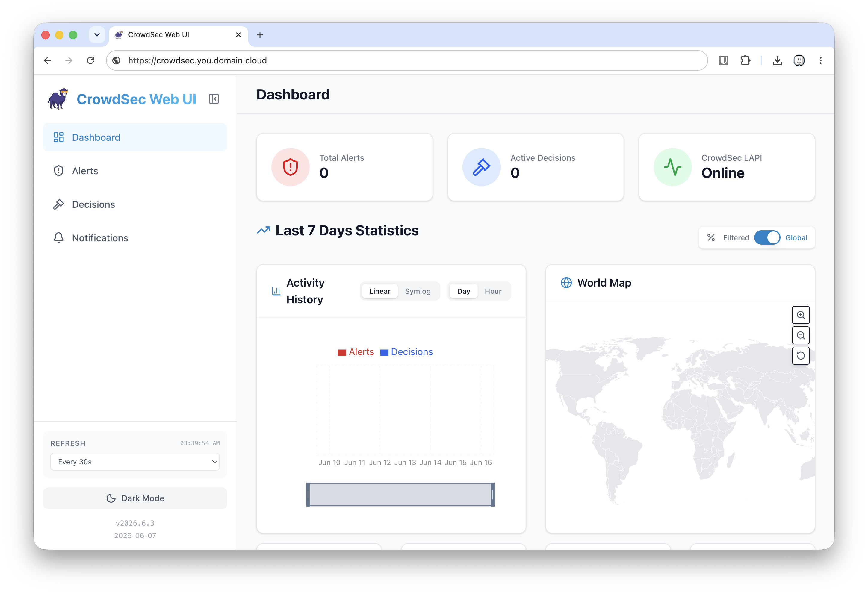Open the browser extensions puzzle icon
Screen dimensions: 868x594
(x=745, y=60)
